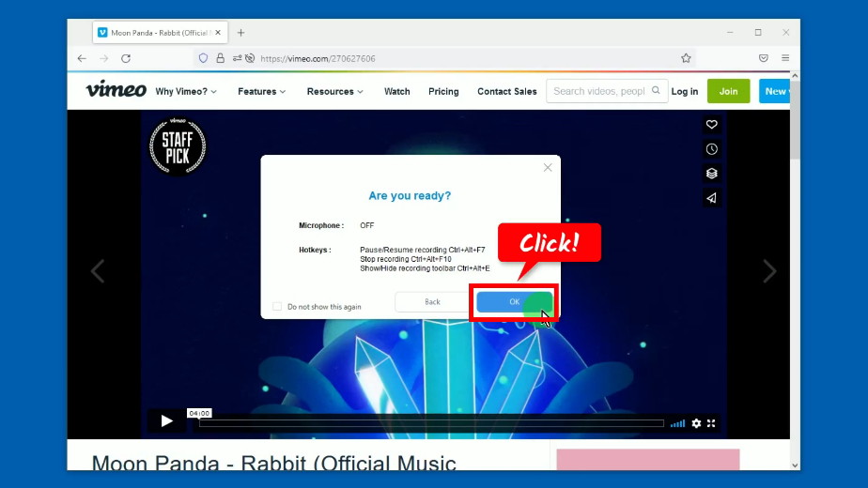Click the Log in link
This screenshot has width=868, height=488.
click(685, 91)
